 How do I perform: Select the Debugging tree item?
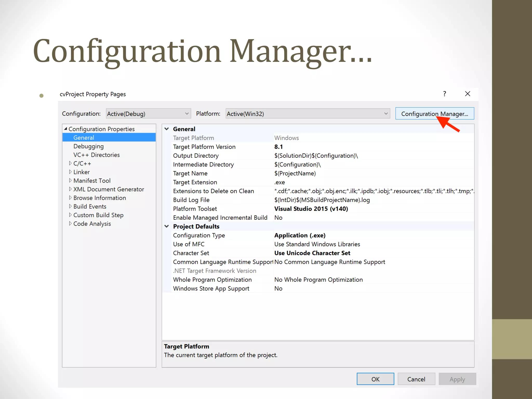click(88, 146)
